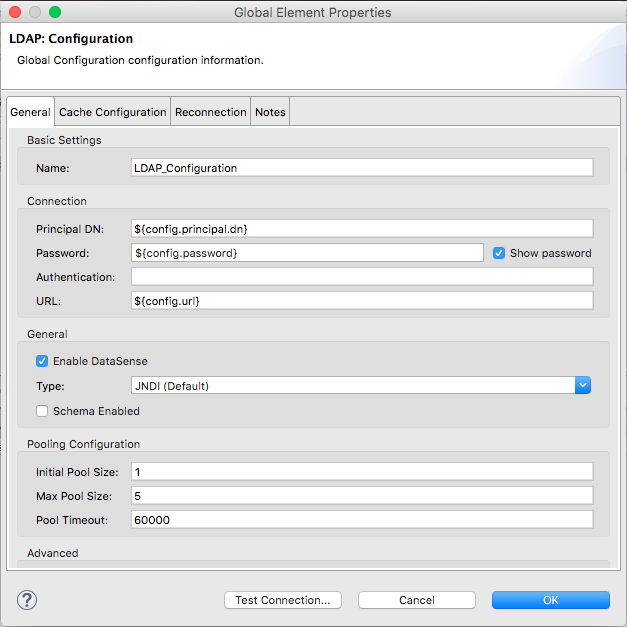Open the Cache Configuration tab

[113, 112]
